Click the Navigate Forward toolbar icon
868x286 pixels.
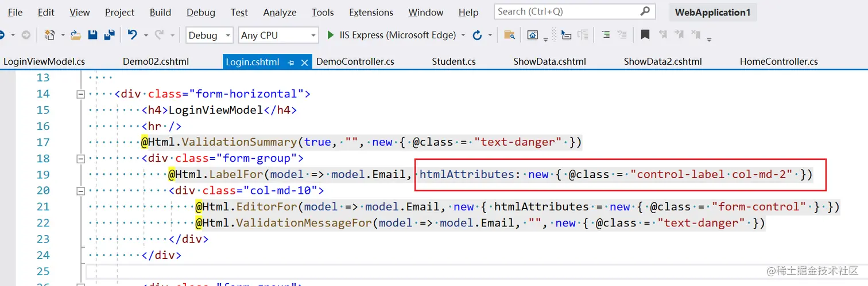[26, 35]
